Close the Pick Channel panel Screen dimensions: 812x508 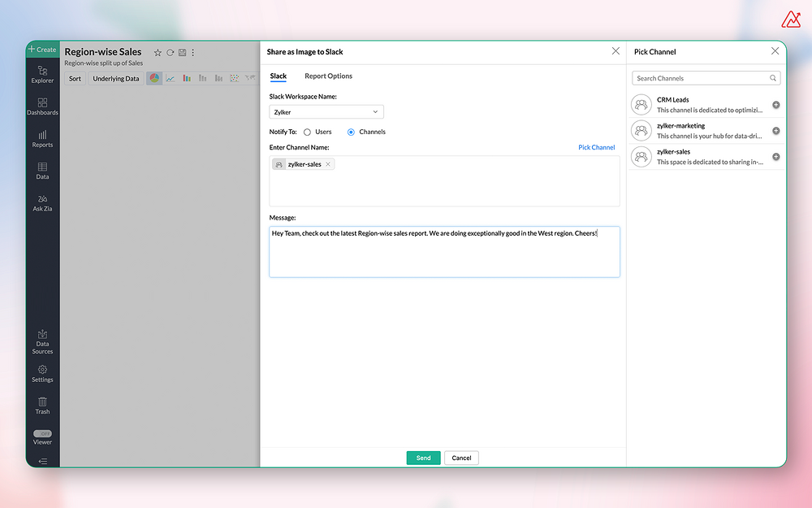tap(775, 50)
